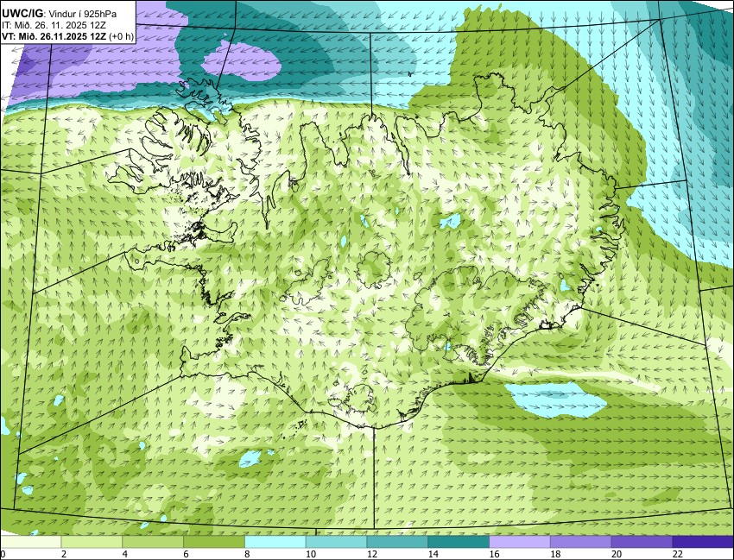
Task: Click the legend value '10'
Action: click(x=311, y=554)
